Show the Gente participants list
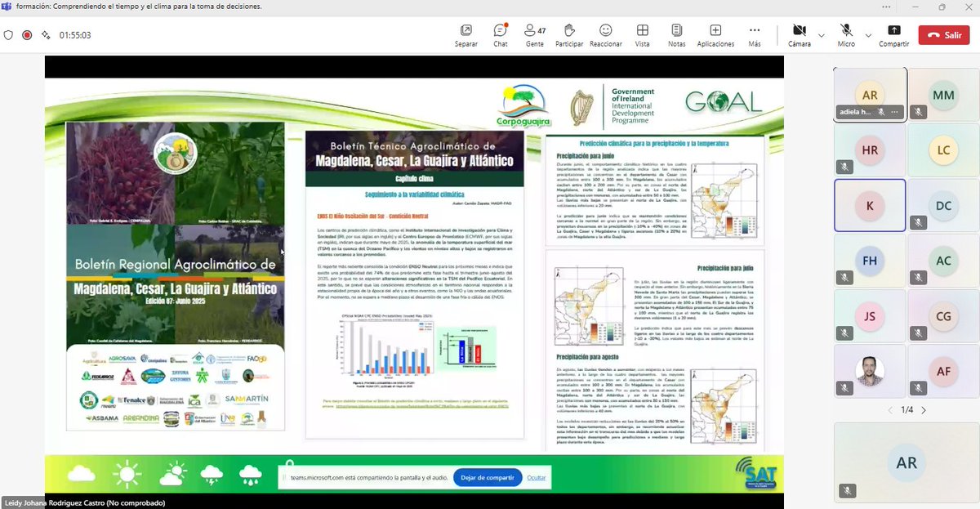This screenshot has height=509, width=980. click(535, 35)
